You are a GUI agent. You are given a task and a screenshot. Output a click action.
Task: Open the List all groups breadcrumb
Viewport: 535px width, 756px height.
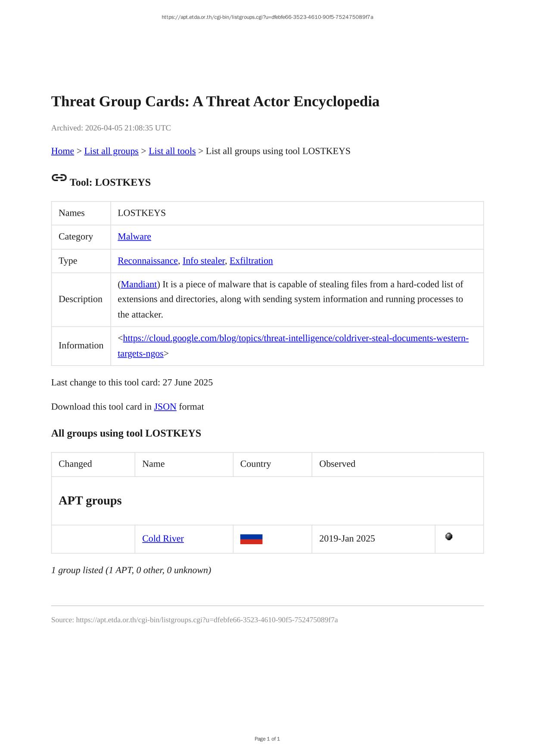pyautogui.click(x=111, y=151)
